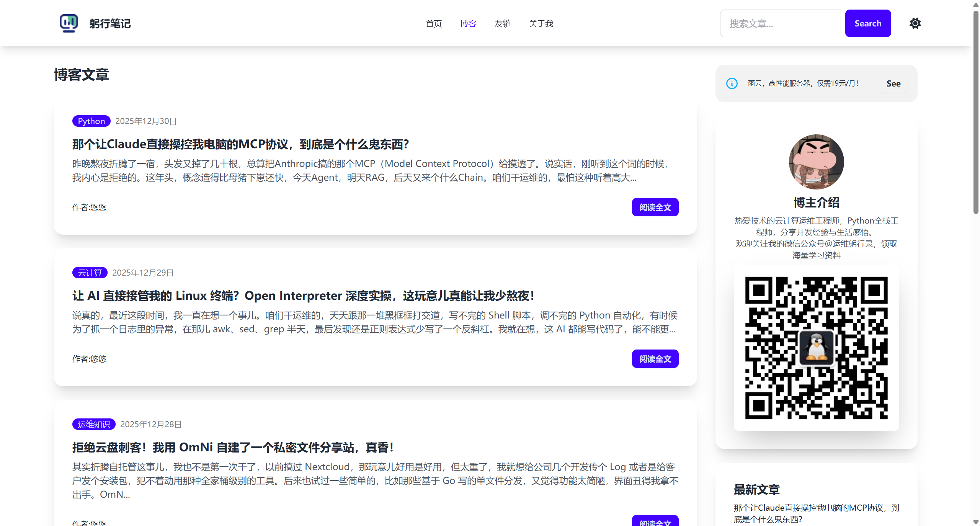Click the 躬行笔记 site logo icon
Screen dimensions: 980x526
(69, 23)
